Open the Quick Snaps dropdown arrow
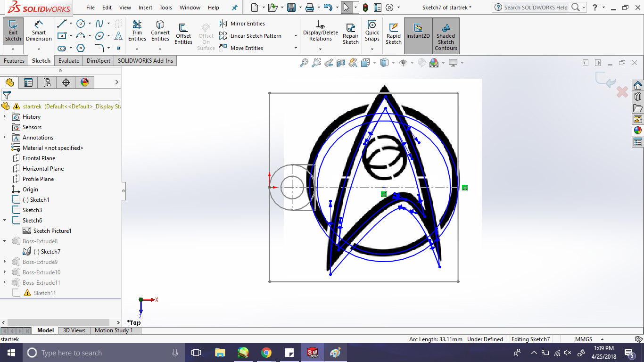This screenshot has width=644, height=362. (372, 49)
